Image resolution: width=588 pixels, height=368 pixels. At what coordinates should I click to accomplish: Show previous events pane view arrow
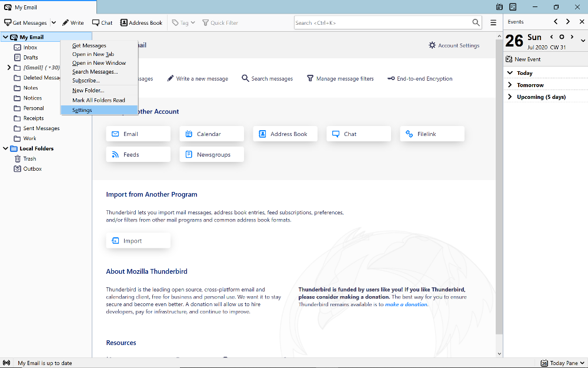click(x=556, y=22)
